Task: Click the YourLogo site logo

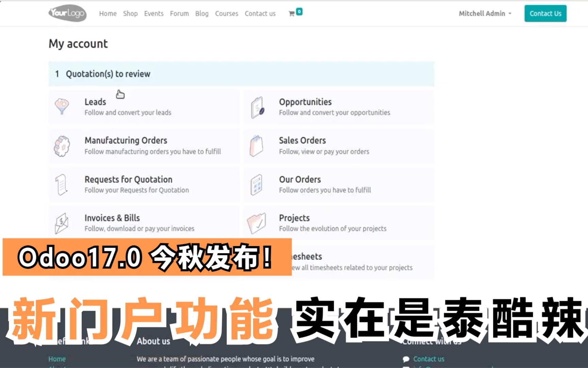Action: tap(67, 13)
